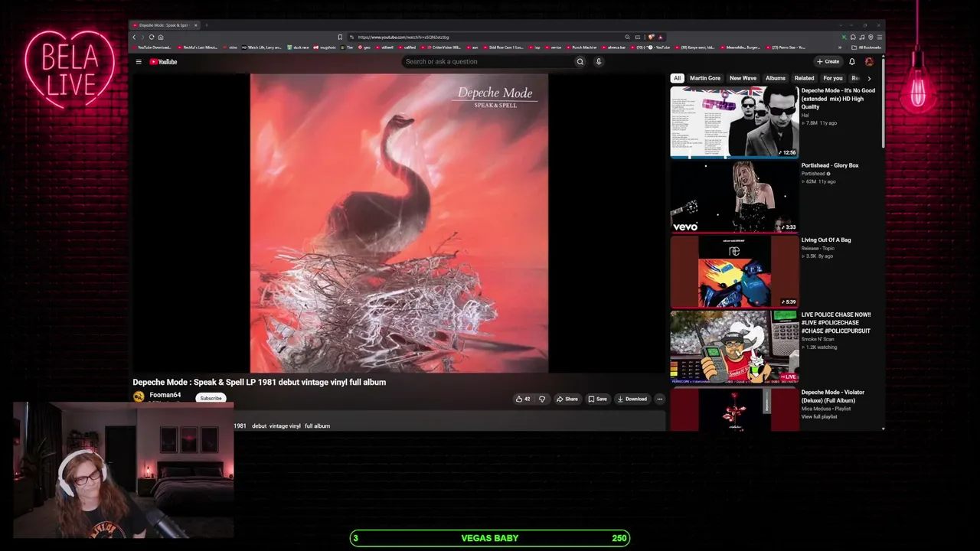Click 'View full playlist' link
The height and width of the screenshot is (551, 980).
pyautogui.click(x=819, y=417)
